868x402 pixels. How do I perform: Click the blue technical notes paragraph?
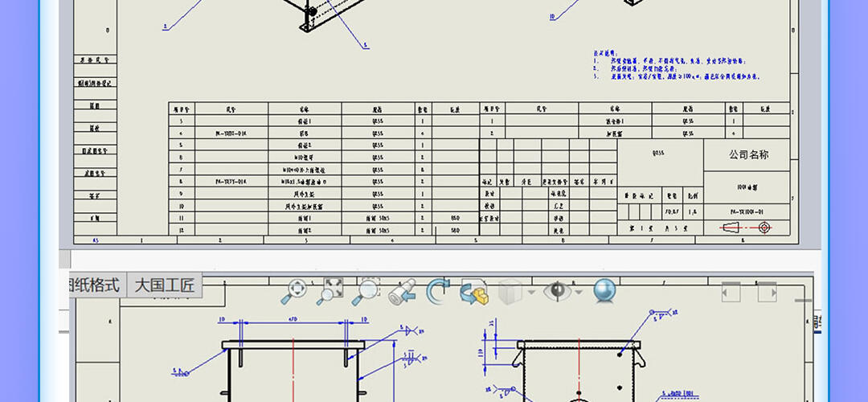coord(675,65)
